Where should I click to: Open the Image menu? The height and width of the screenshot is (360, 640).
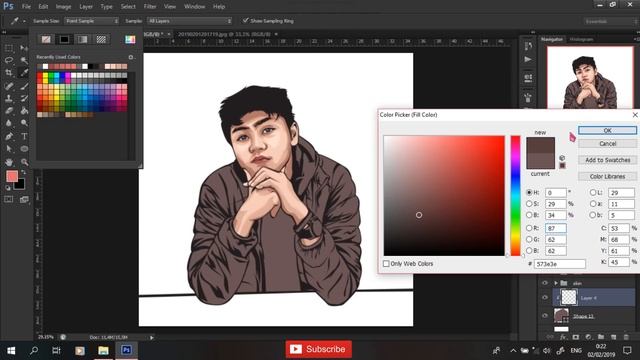point(63,7)
